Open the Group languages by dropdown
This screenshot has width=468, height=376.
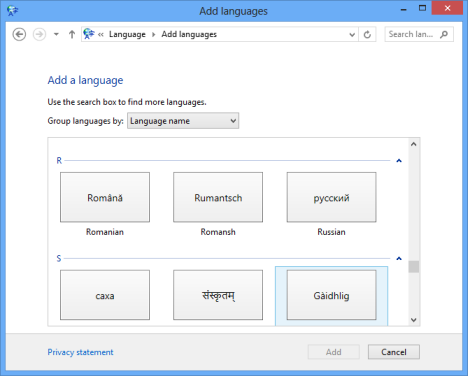coord(183,121)
